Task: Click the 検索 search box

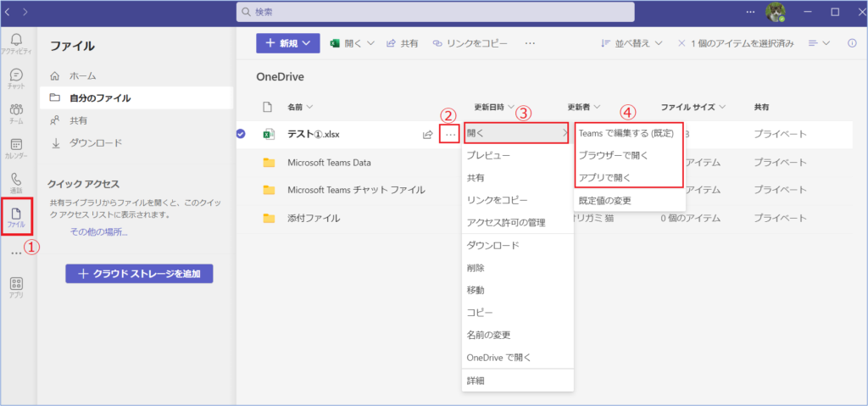Action: [x=435, y=12]
